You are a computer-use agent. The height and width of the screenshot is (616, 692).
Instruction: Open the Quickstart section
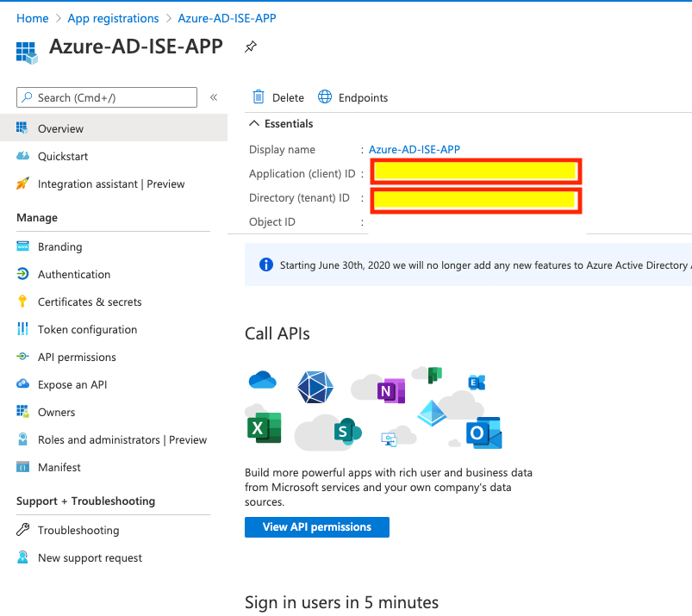(x=64, y=156)
